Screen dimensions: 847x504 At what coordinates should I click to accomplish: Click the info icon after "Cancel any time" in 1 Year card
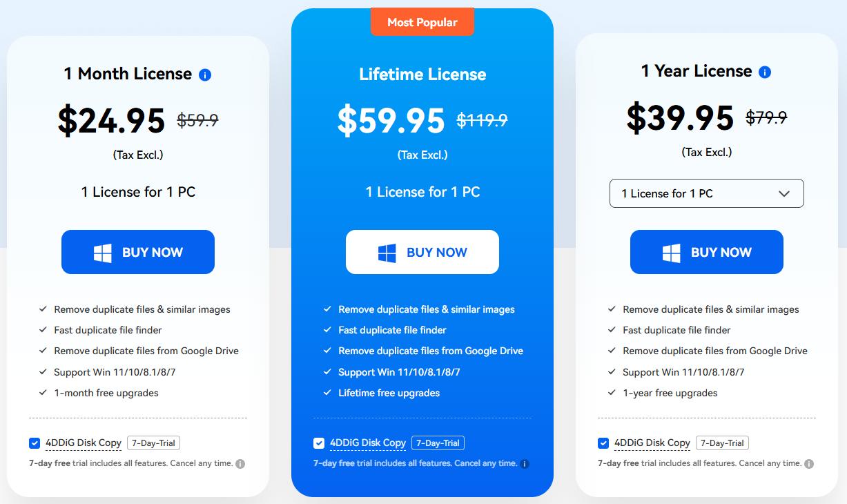click(810, 463)
